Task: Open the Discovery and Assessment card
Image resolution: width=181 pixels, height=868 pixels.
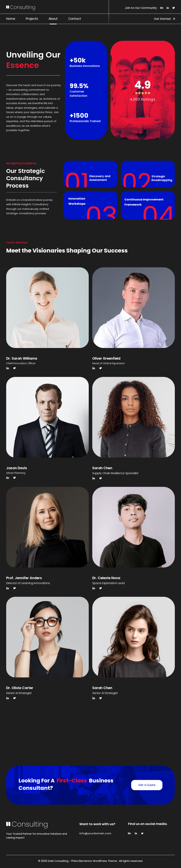Action: (x=90, y=174)
